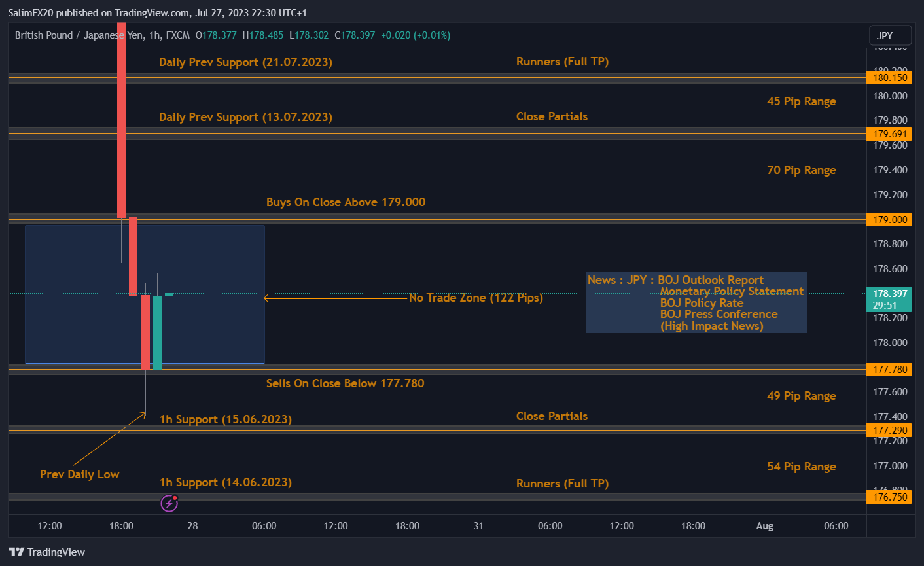This screenshot has height=566, width=924.
Task: Select the No Trade Zone text label
Action: point(476,298)
